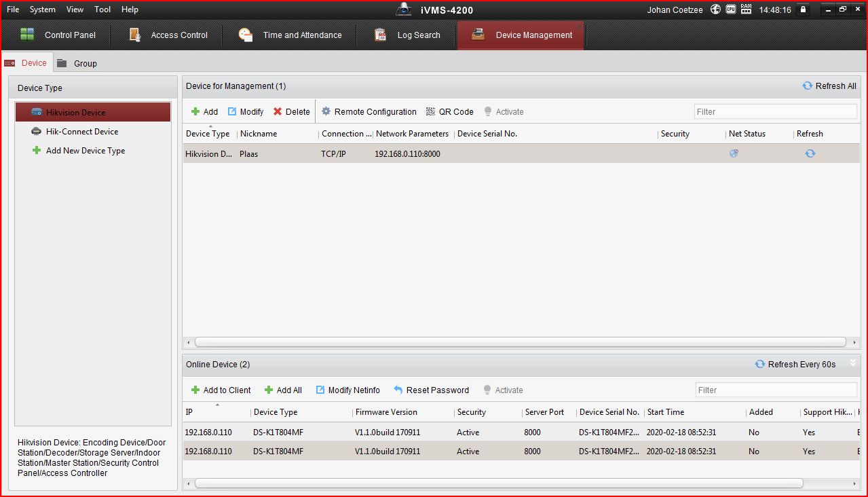Click the Online Device horizontal scrollbar
The height and width of the screenshot is (497, 868).
pos(499,483)
